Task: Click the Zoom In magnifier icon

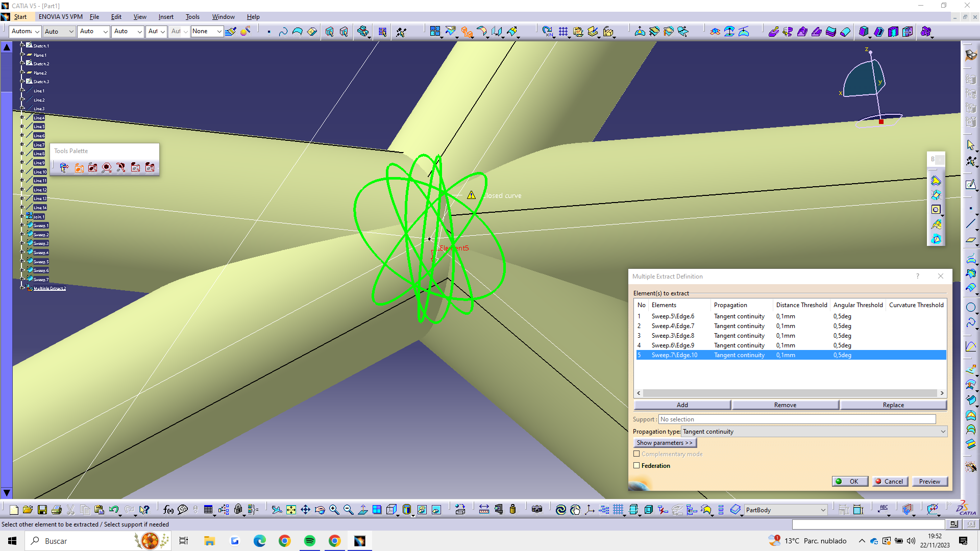Action: tap(334, 510)
